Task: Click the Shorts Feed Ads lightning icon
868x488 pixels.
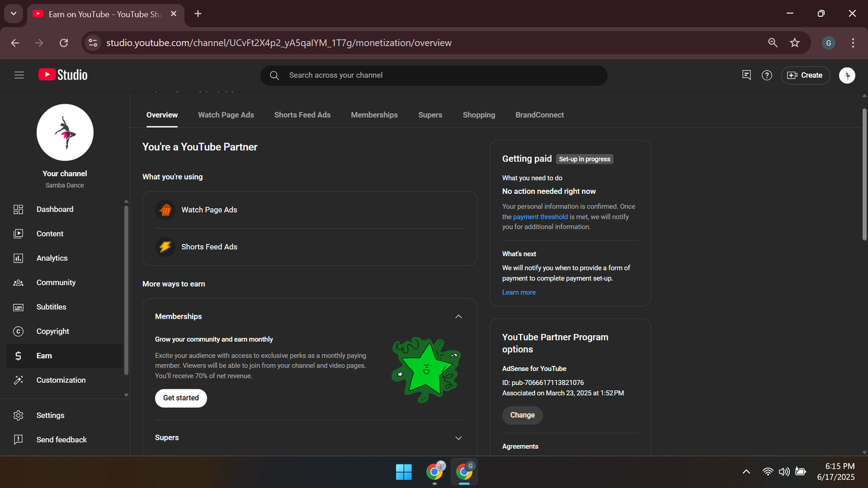Action: (x=165, y=247)
